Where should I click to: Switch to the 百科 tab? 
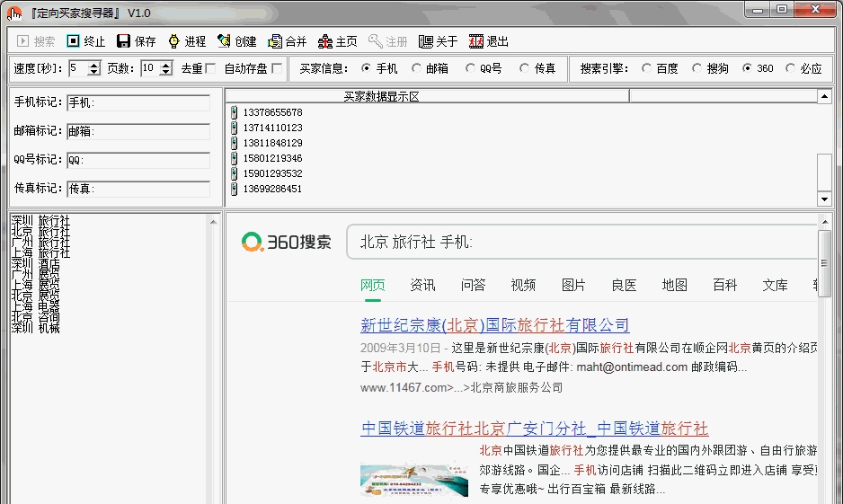[724, 285]
